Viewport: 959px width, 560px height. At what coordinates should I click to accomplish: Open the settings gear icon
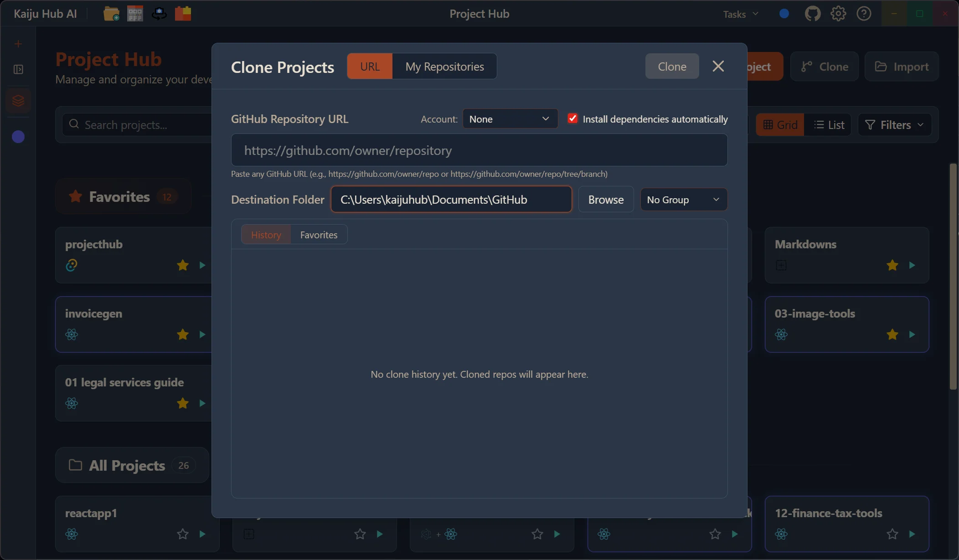click(838, 14)
